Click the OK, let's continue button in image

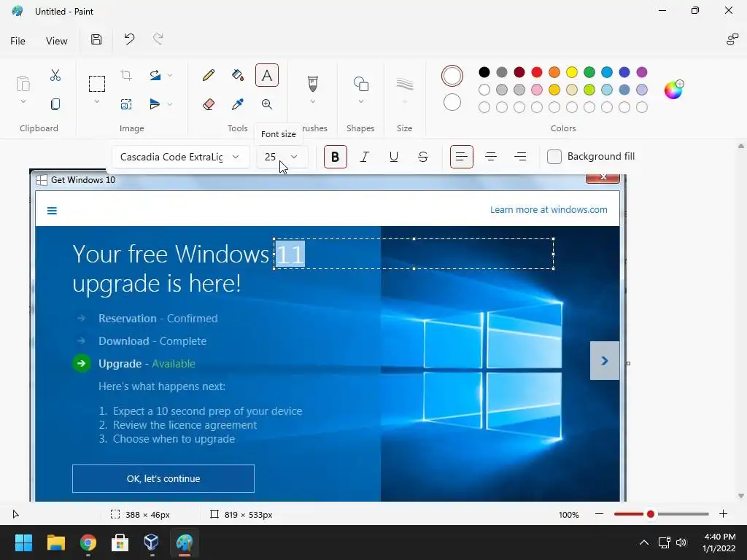click(x=163, y=478)
